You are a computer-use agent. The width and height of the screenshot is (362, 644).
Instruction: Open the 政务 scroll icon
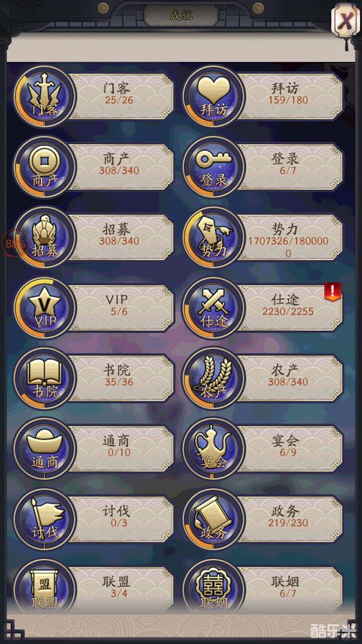[x=214, y=520]
